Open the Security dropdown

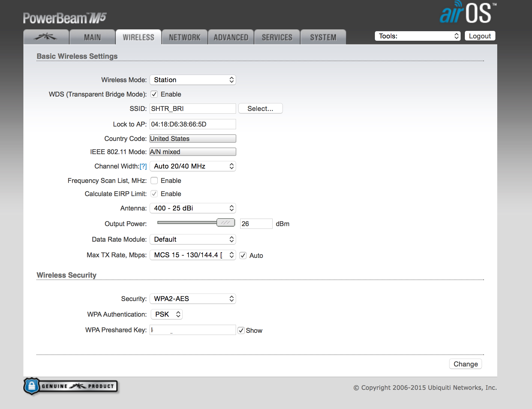point(193,299)
